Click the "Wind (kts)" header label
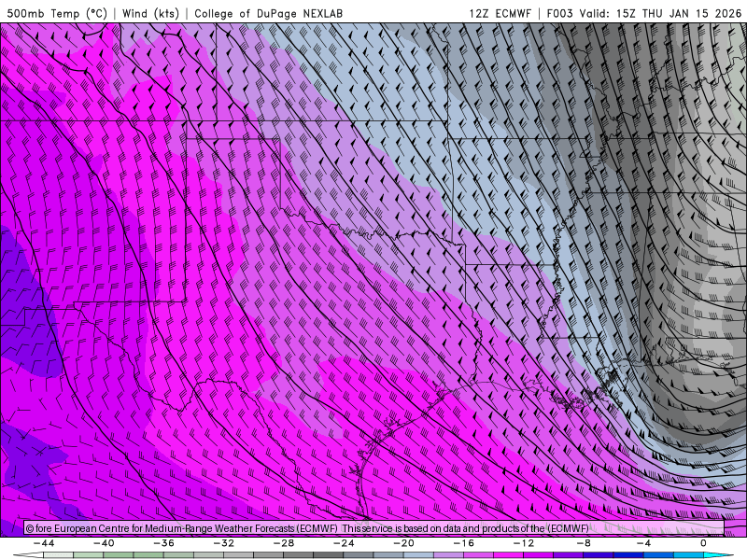Image resolution: width=747 pixels, height=560 pixels. [150, 13]
